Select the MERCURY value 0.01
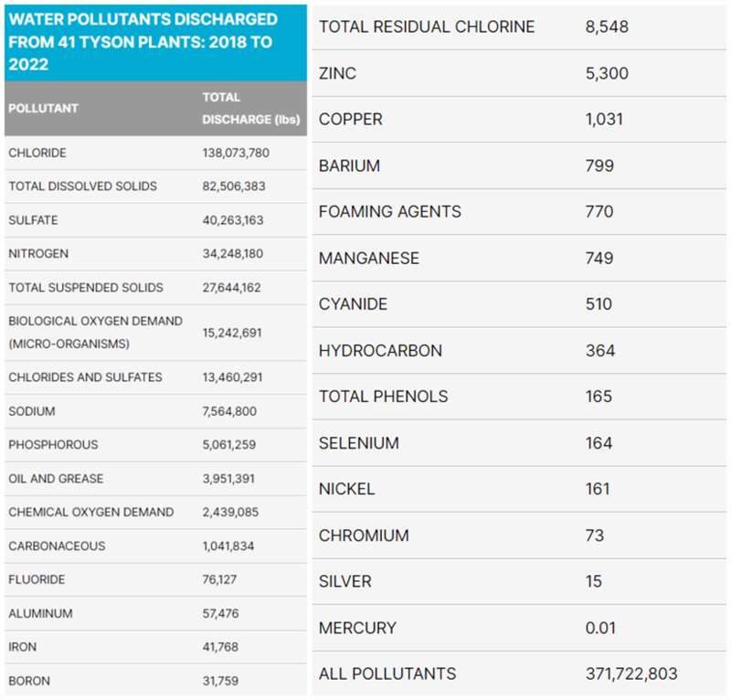 point(600,628)
